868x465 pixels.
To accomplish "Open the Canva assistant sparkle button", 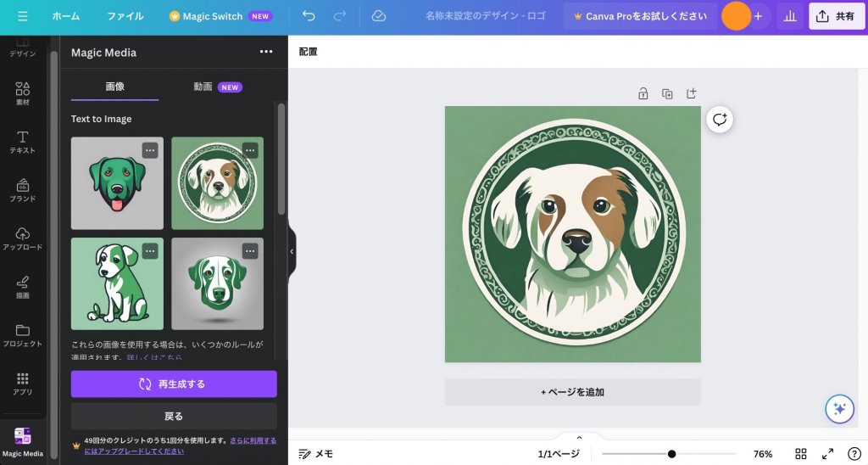I will pyautogui.click(x=839, y=409).
